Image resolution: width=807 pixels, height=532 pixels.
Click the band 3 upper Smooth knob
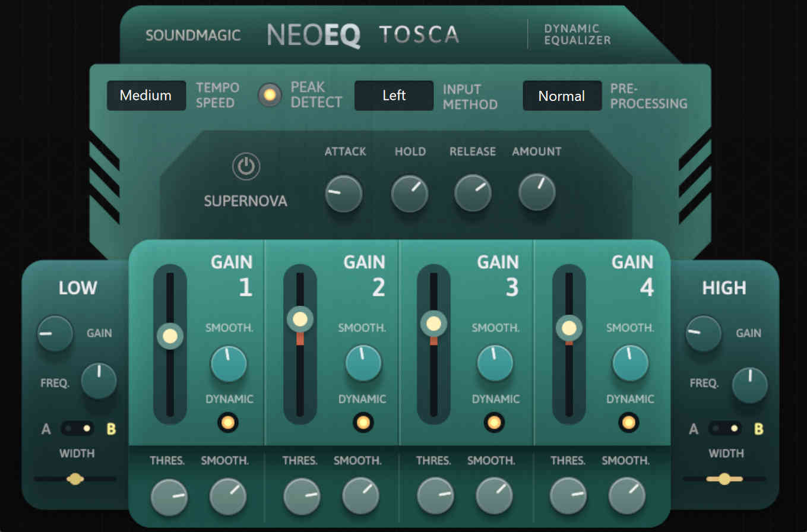[495, 363]
